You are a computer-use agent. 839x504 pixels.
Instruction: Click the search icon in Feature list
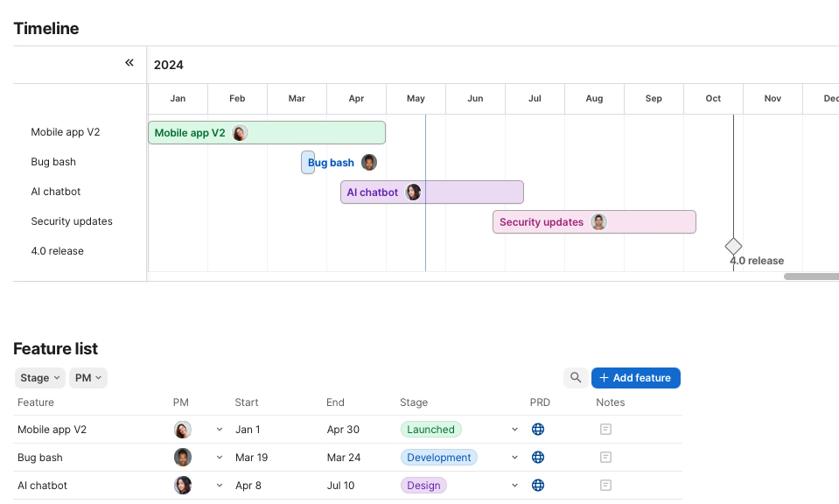(x=576, y=378)
